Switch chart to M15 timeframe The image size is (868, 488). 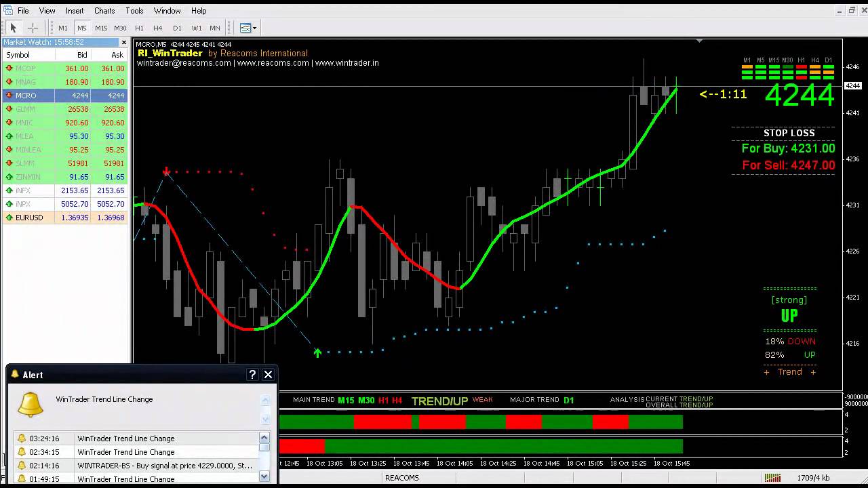coord(101,28)
